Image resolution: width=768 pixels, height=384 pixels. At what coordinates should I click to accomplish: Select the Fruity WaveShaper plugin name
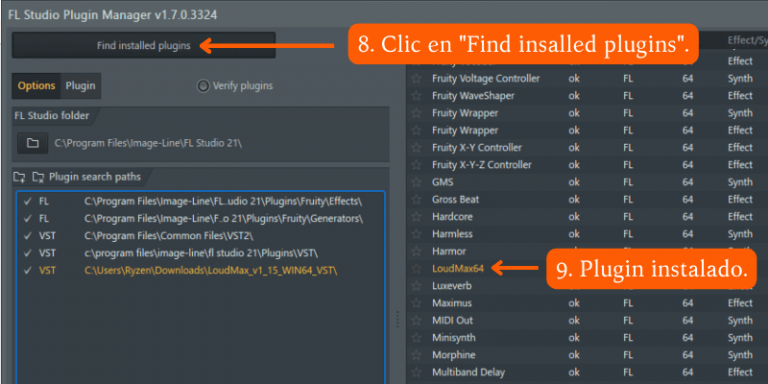(x=473, y=96)
